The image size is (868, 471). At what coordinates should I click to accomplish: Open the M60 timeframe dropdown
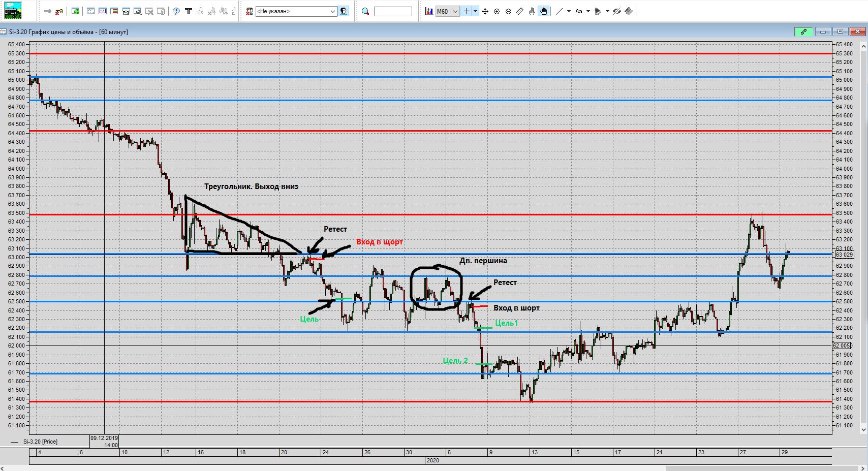[448, 11]
